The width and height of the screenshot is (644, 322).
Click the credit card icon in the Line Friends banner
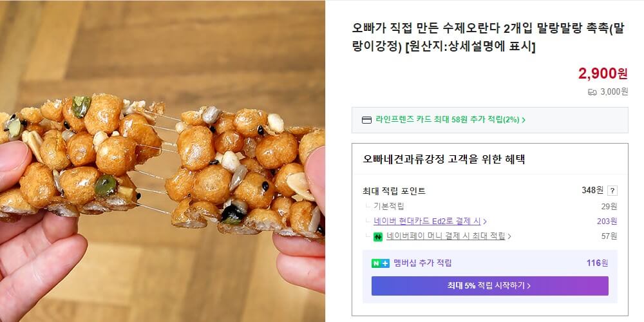pos(366,120)
